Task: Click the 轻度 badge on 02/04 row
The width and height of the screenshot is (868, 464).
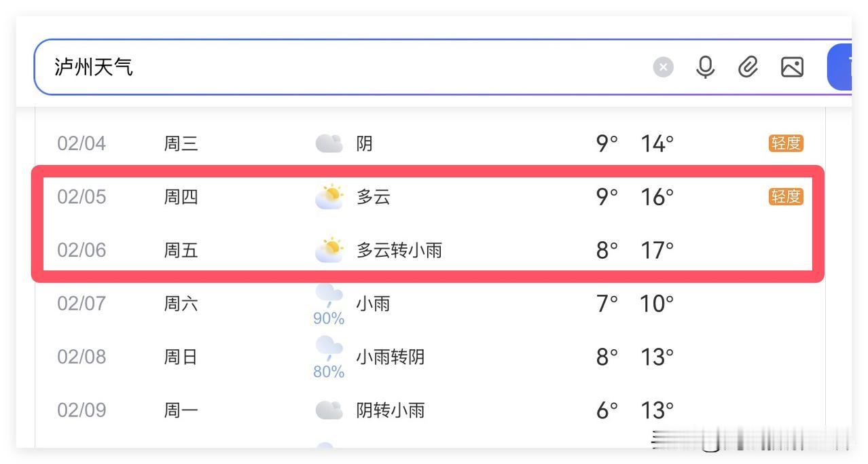Action: (786, 143)
